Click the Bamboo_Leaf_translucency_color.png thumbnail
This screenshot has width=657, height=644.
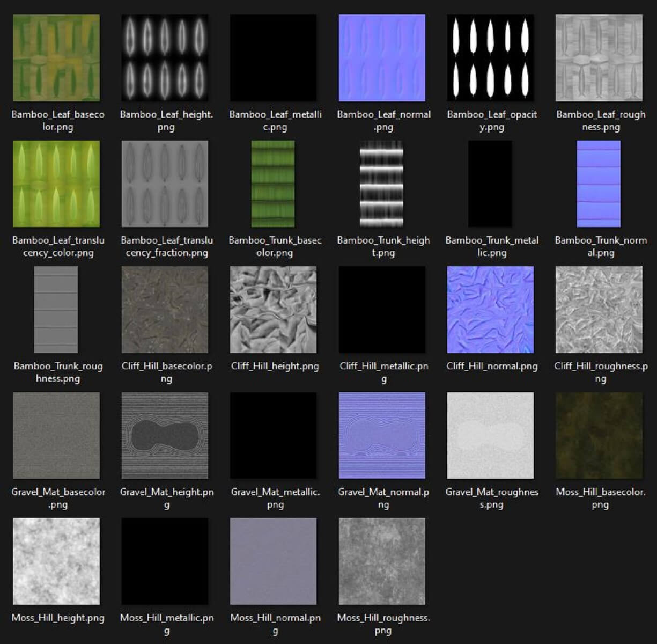click(56, 184)
